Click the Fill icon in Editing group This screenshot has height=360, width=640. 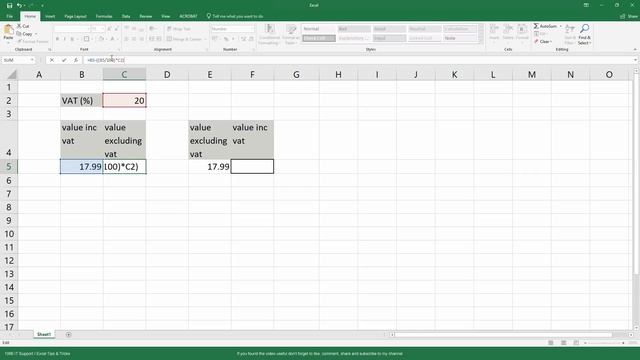[536, 34]
